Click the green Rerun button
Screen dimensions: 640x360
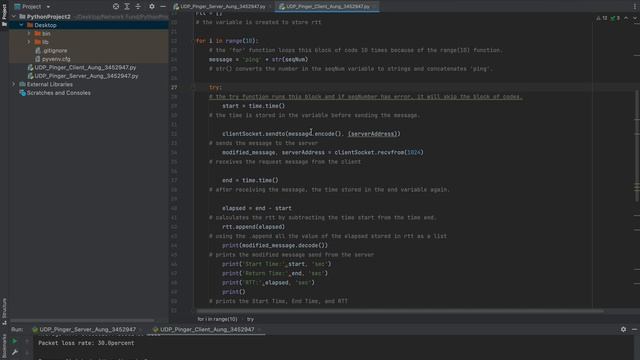coord(14,341)
